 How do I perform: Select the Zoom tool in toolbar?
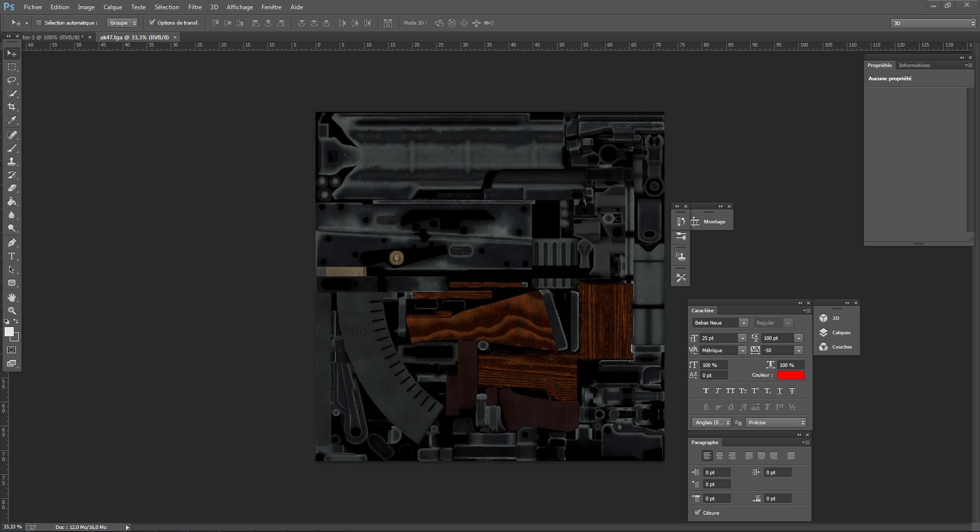click(12, 311)
